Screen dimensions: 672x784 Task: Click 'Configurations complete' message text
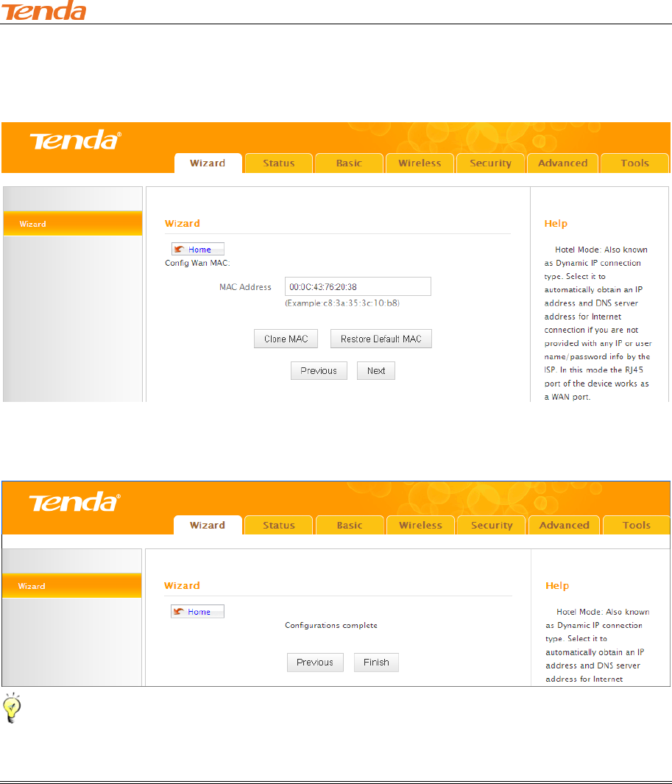(331, 625)
